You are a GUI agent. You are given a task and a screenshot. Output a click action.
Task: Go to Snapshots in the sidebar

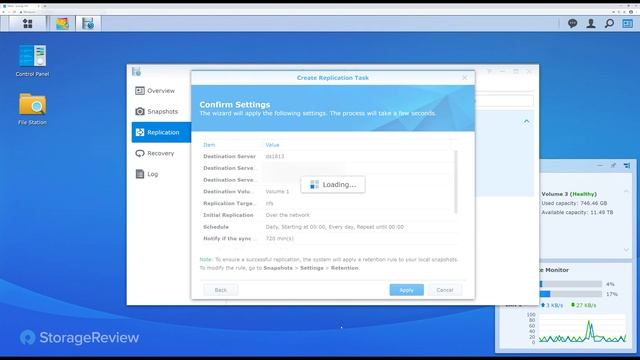[x=161, y=111]
